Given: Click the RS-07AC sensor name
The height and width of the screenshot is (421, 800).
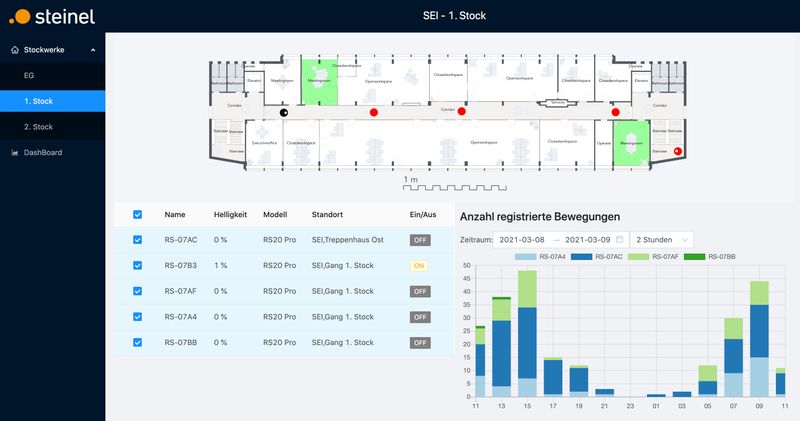Looking at the screenshot, I should tap(181, 240).
